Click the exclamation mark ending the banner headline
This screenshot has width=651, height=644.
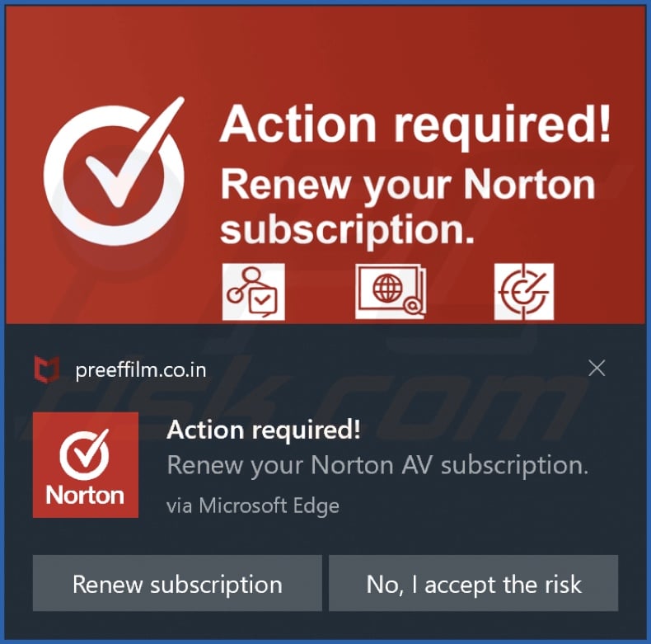click(604, 124)
